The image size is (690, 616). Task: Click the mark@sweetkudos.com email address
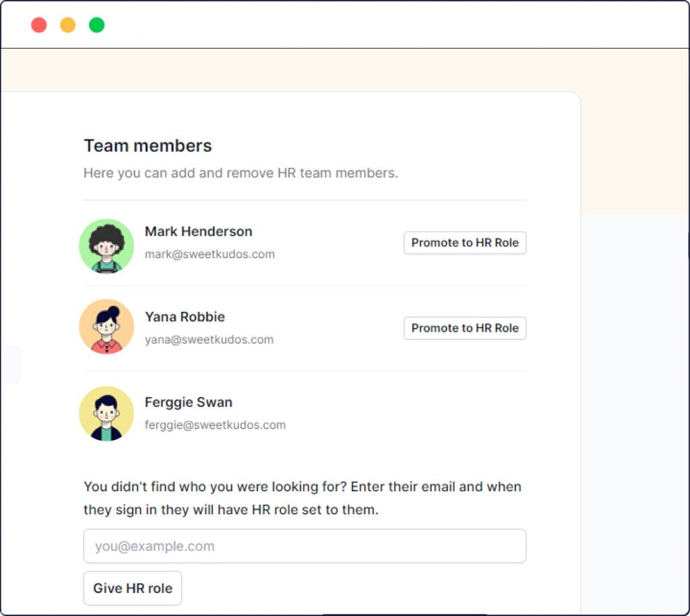210,254
